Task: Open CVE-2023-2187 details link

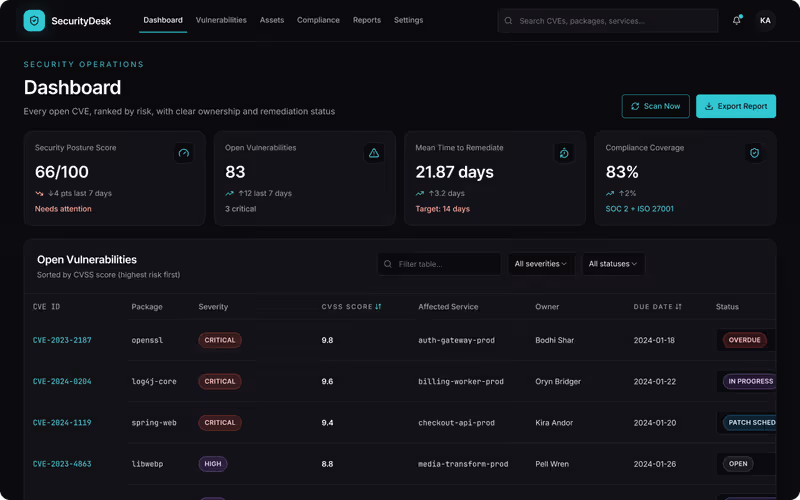Action: point(62,340)
